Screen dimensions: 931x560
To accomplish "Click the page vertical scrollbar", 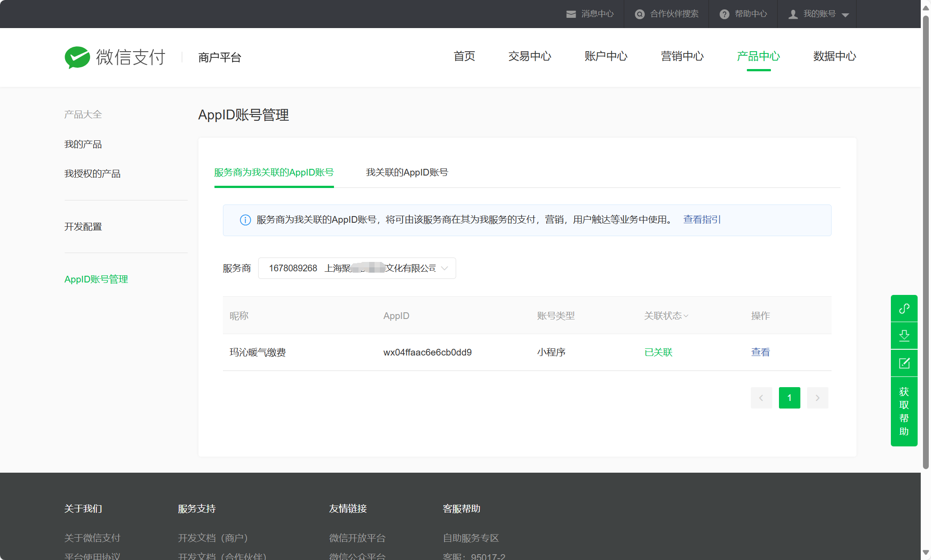I will coord(926,241).
